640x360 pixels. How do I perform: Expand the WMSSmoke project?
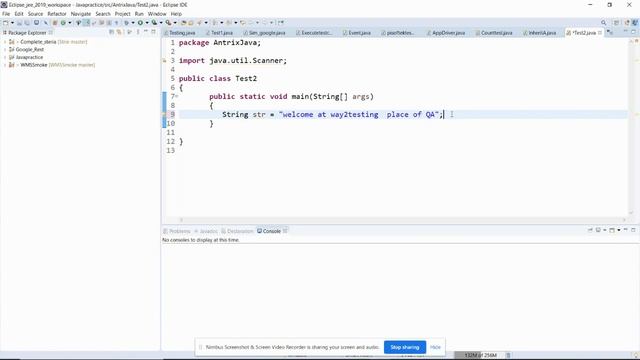point(5,65)
